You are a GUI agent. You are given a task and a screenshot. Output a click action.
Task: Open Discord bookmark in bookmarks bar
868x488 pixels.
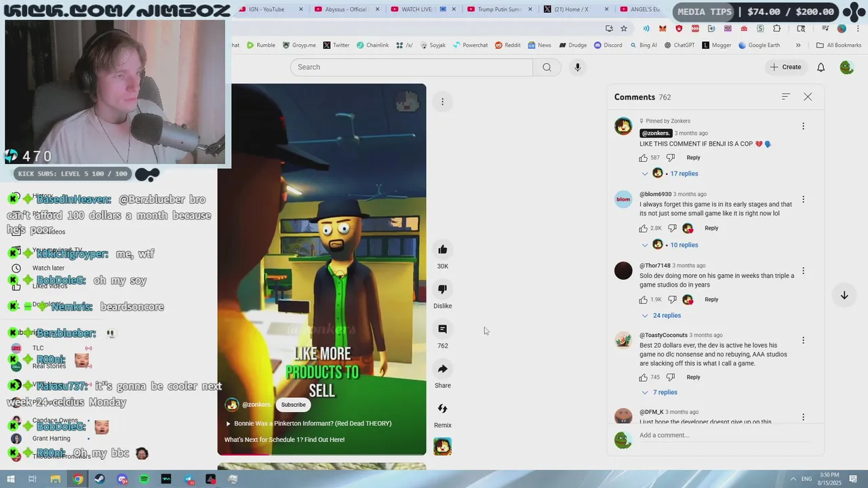pyautogui.click(x=608, y=45)
